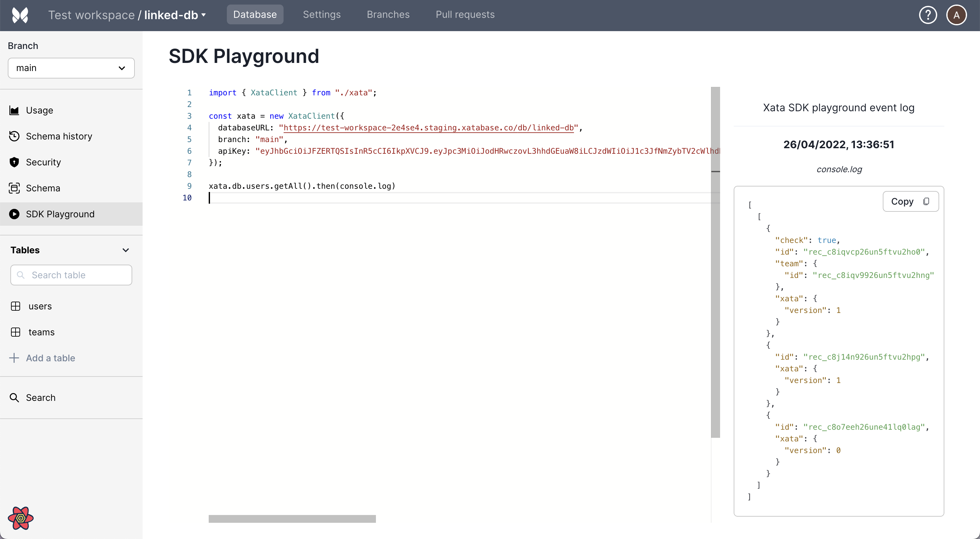Viewport: 980px width, 539px height.
Task: Open the React Query devtools flower icon
Action: pyautogui.click(x=20, y=518)
